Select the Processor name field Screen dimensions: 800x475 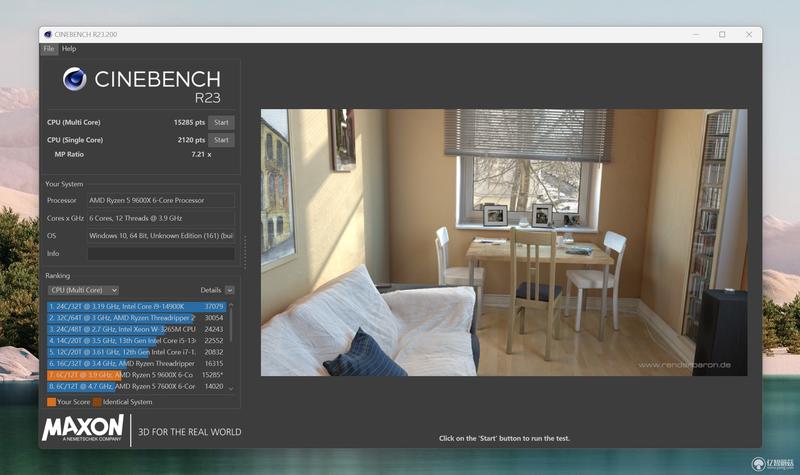tap(161, 201)
